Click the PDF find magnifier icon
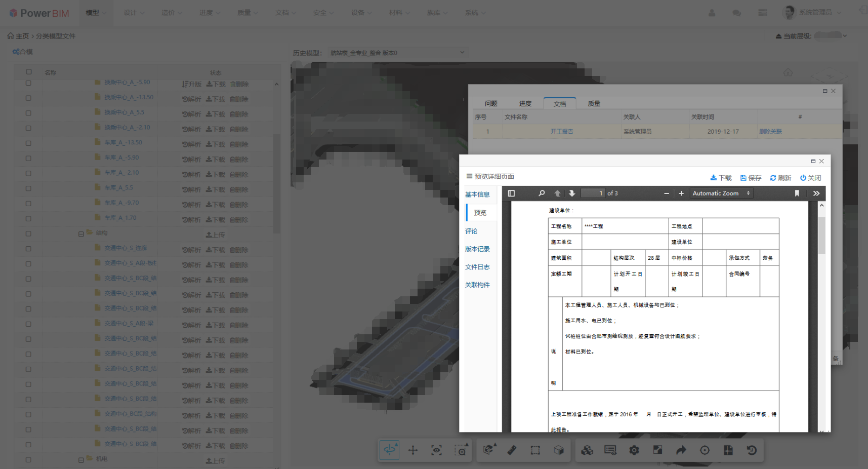The image size is (868, 469). click(542, 193)
